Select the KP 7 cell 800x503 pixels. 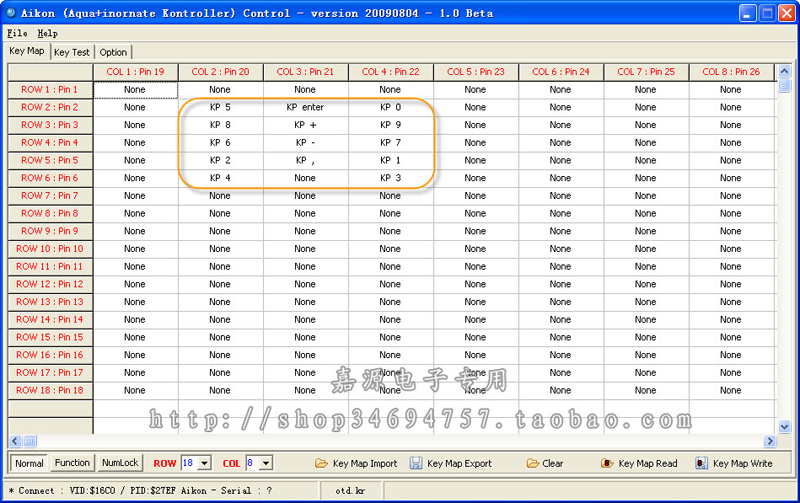tap(390, 143)
